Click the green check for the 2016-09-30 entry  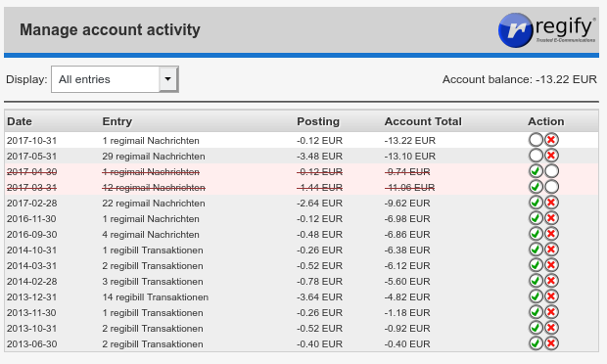click(536, 234)
